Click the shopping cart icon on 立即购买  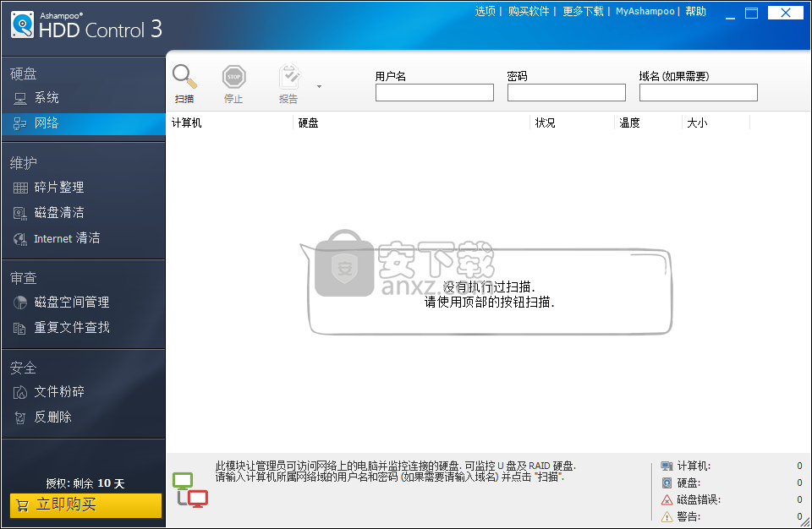pyautogui.click(x=22, y=505)
